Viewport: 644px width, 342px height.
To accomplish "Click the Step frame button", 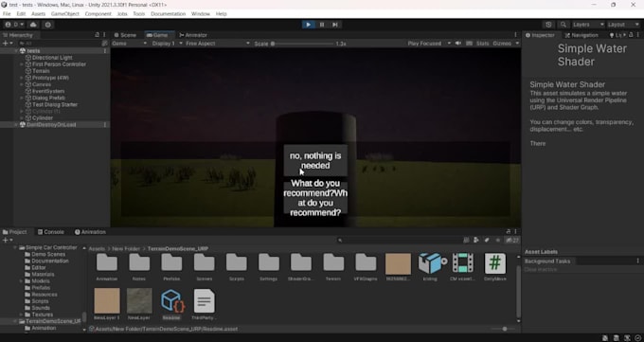I will click(x=335, y=25).
